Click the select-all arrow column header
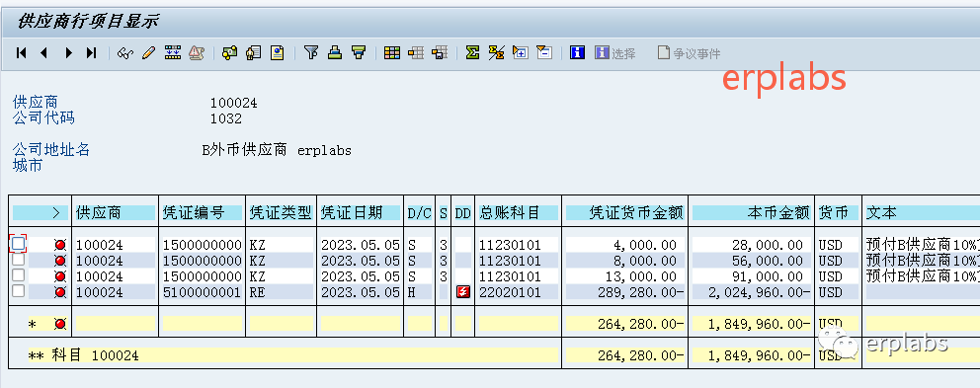The image size is (980, 388). tap(41, 213)
